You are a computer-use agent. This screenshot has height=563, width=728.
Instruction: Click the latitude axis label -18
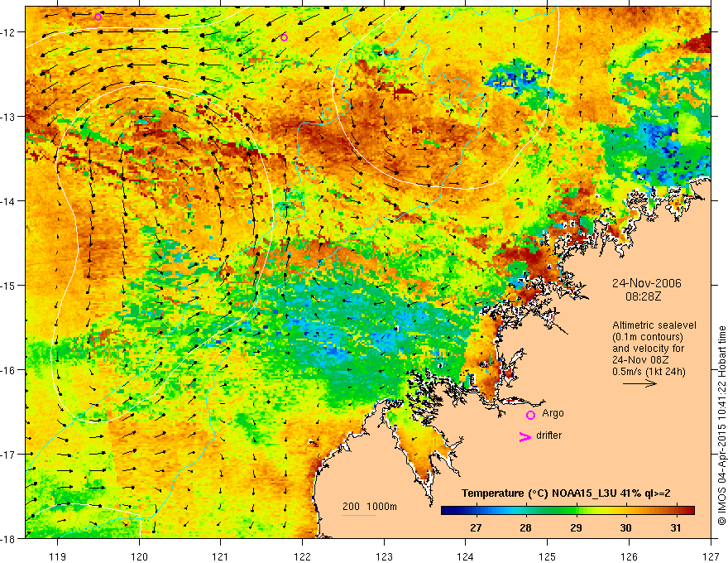click(10, 539)
